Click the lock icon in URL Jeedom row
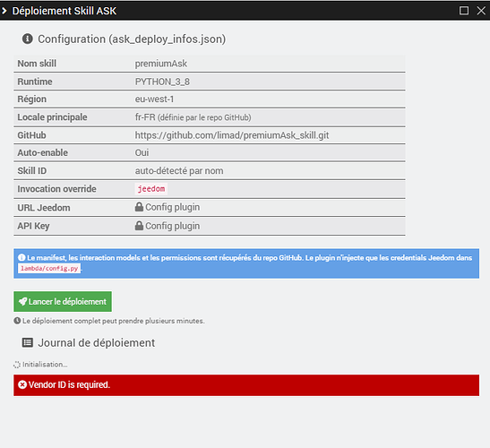The image size is (490, 448). [x=139, y=207]
